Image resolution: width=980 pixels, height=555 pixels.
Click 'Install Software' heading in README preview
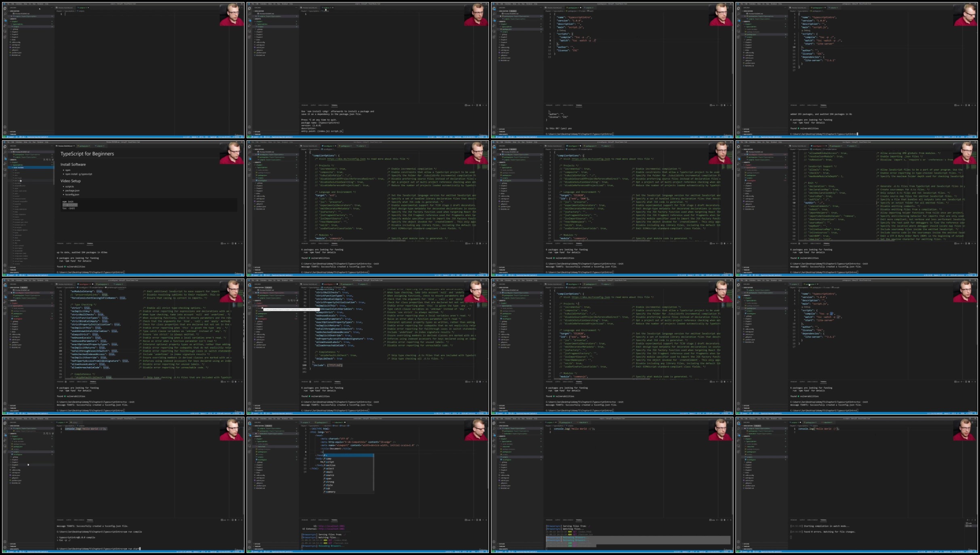[73, 165]
